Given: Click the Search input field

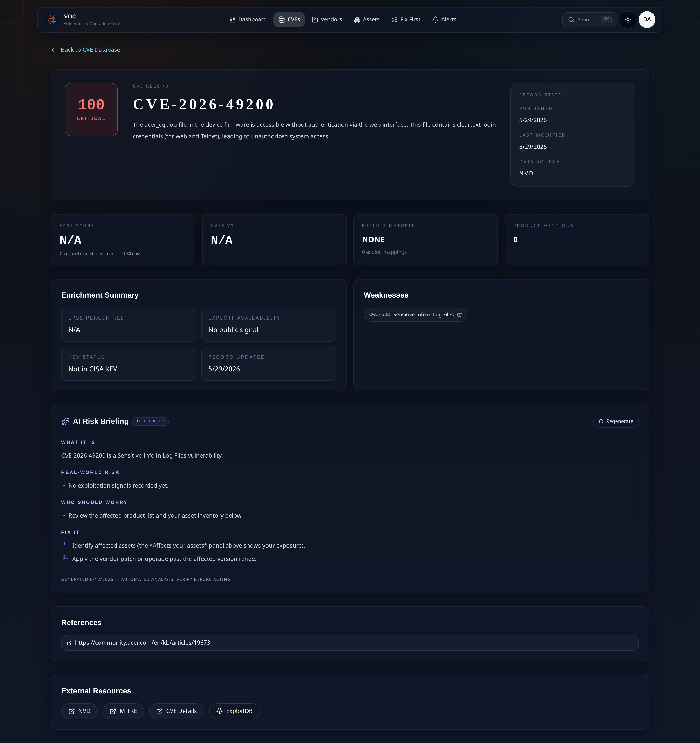Looking at the screenshot, I should pos(589,19).
